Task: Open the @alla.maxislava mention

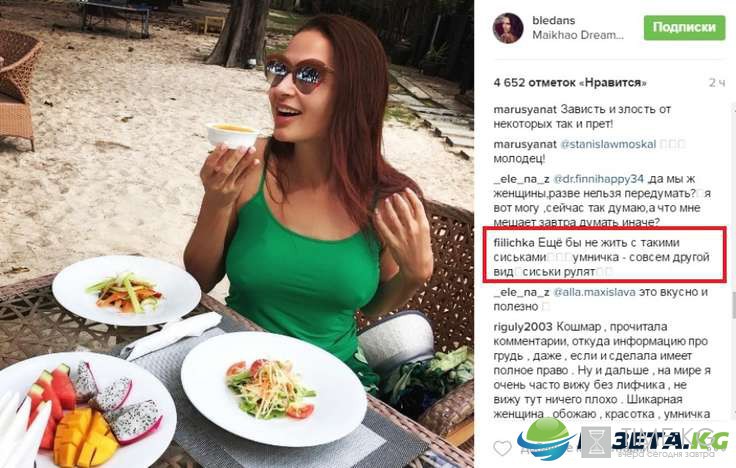Action: click(594, 292)
